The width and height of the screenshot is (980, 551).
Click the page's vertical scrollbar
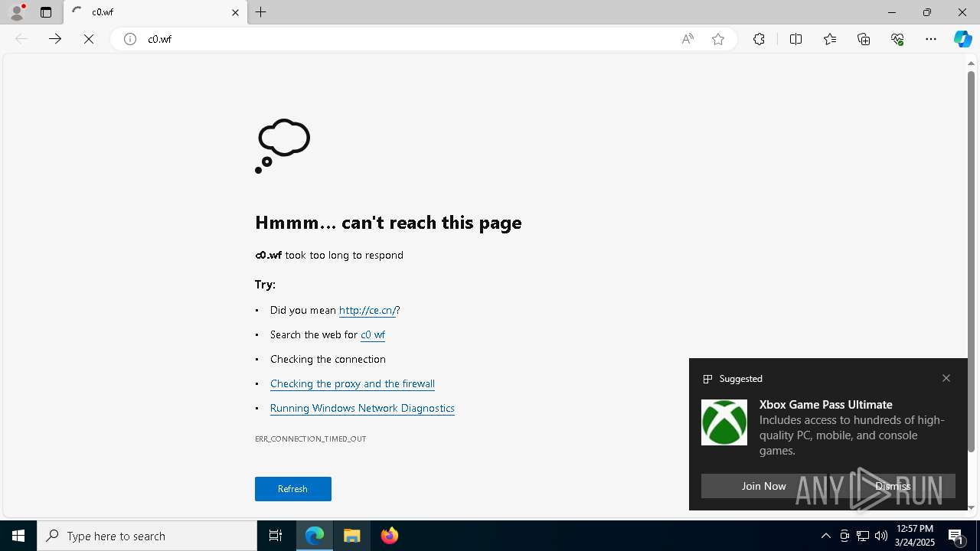pyautogui.click(x=971, y=260)
